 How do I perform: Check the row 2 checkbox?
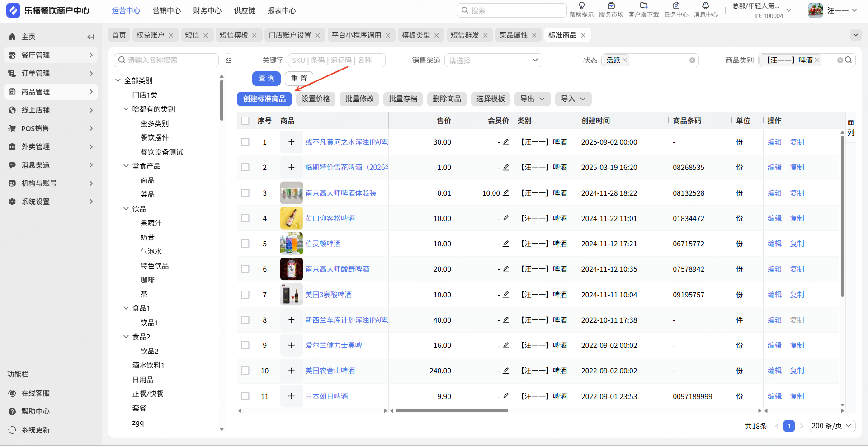pyautogui.click(x=245, y=167)
